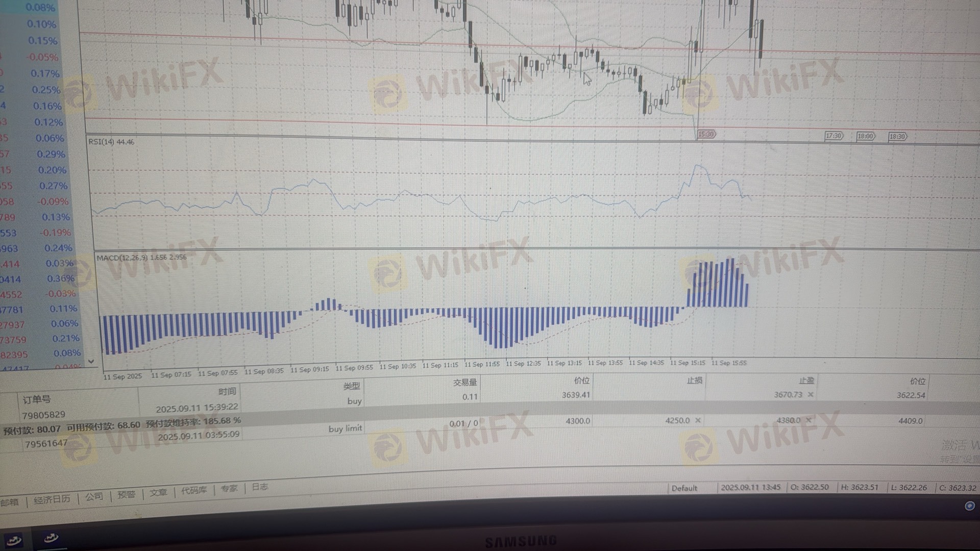The image size is (980, 551).
Task: Select buy limit order 79561647
Action: coord(46,443)
